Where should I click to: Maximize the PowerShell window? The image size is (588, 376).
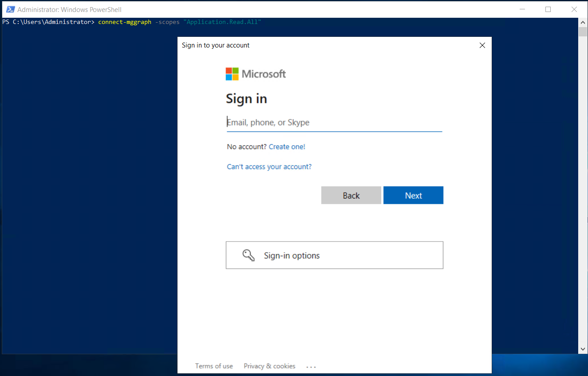click(x=548, y=9)
